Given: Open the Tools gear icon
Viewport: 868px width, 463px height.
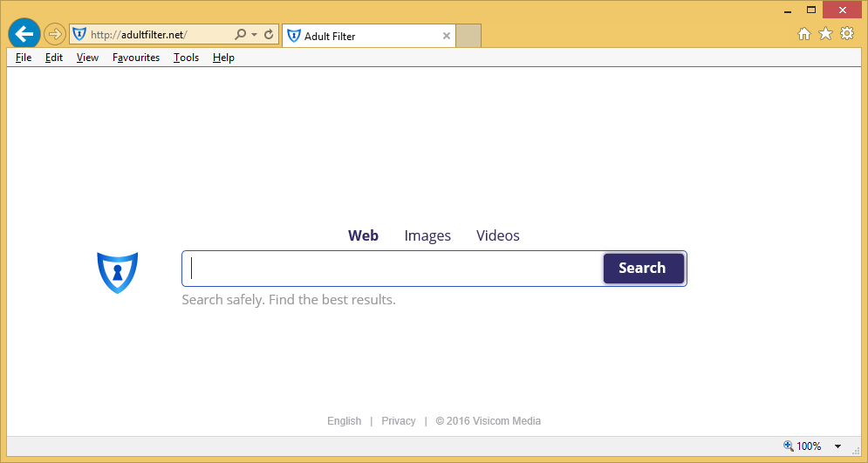Looking at the screenshot, I should 846,34.
